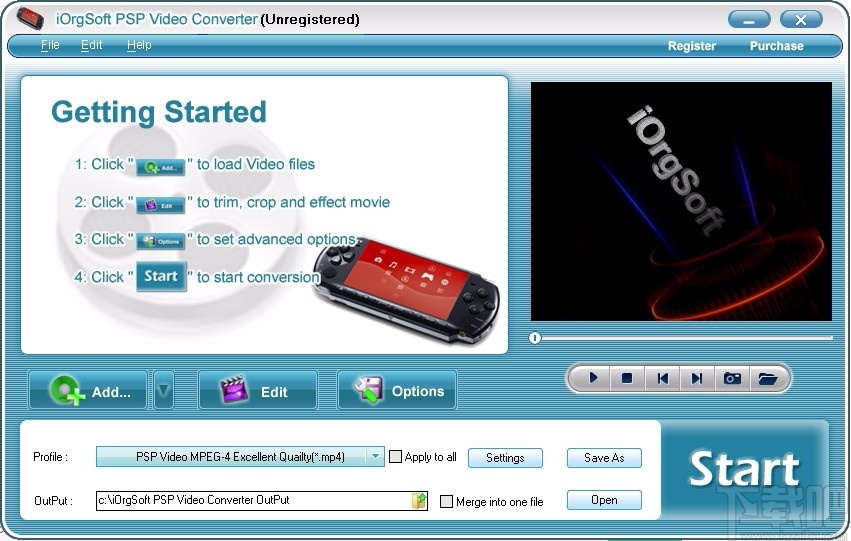Toggle Merge into one file checkbox

(446, 501)
